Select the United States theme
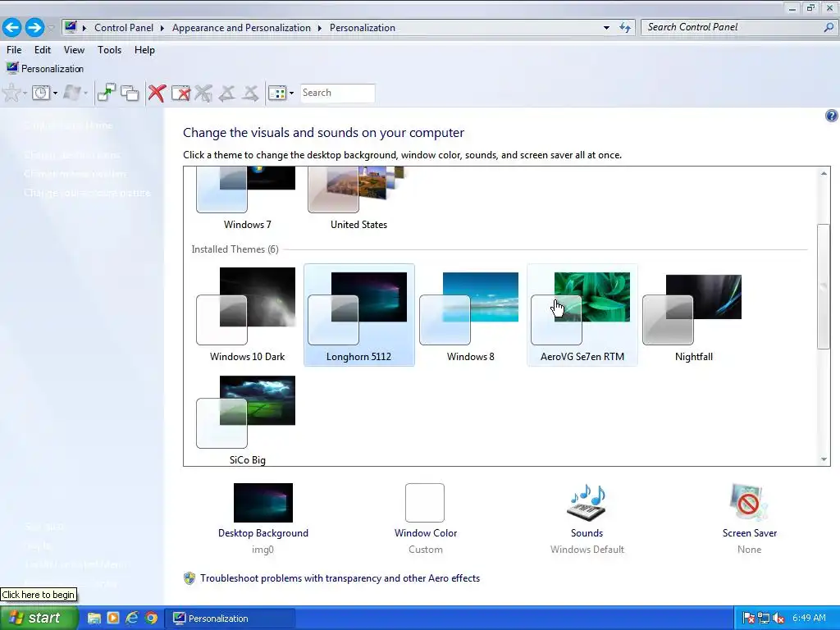The width and height of the screenshot is (840, 630). (x=358, y=199)
